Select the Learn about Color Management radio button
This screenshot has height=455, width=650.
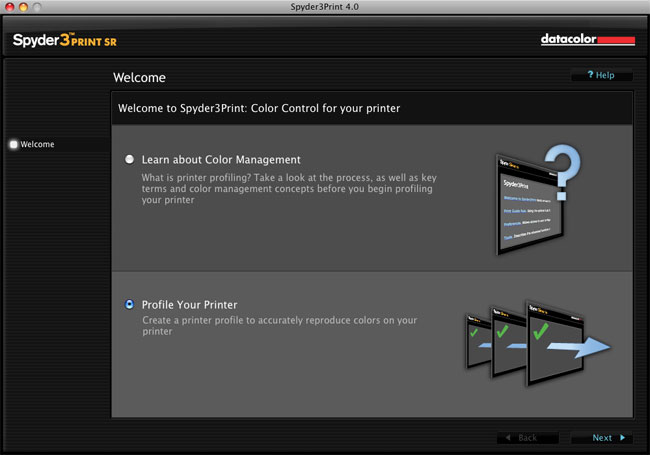[129, 160]
